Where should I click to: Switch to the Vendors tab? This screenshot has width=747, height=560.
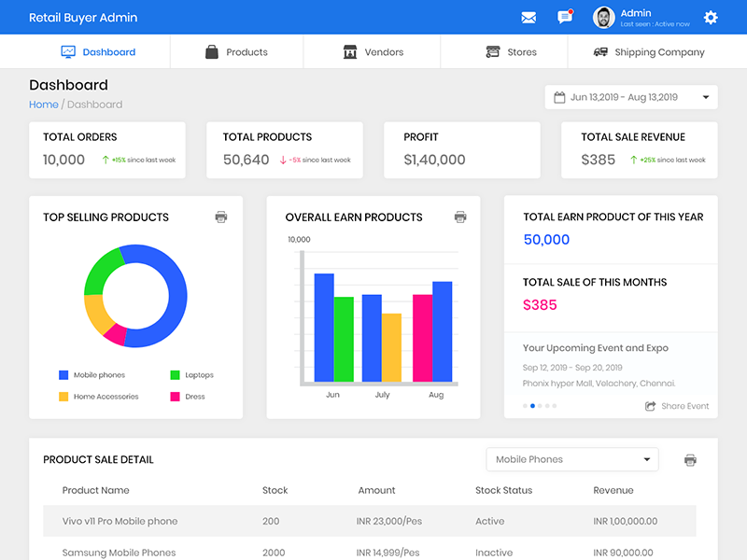click(373, 52)
